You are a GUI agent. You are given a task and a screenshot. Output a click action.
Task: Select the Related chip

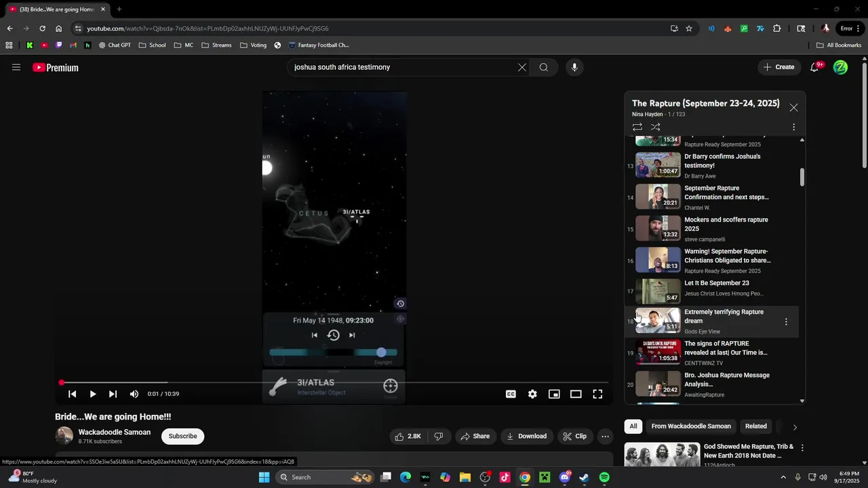pyautogui.click(x=756, y=426)
